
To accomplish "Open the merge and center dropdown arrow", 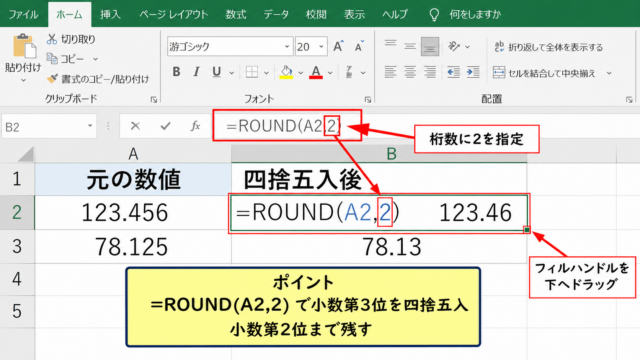I will pyautogui.click(x=609, y=73).
